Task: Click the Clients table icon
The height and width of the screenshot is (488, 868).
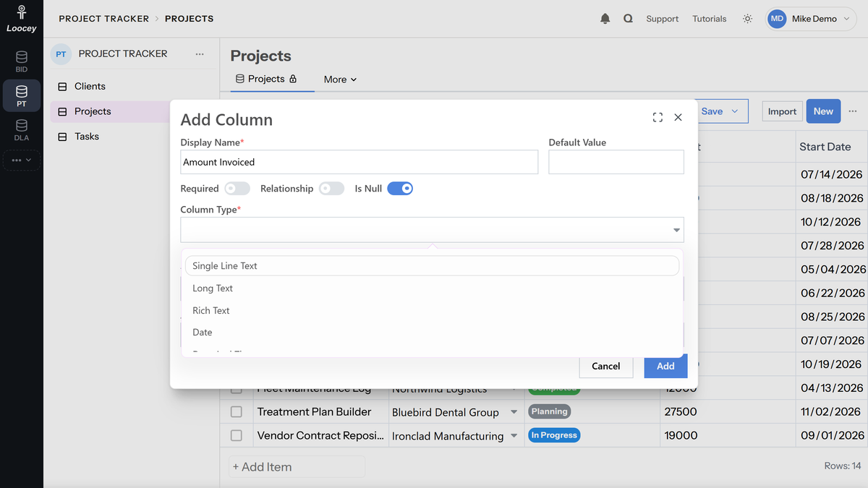Action: [x=62, y=87]
